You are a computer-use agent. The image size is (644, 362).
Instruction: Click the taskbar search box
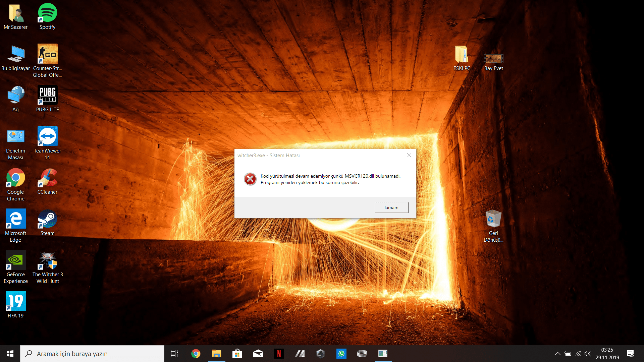92,354
